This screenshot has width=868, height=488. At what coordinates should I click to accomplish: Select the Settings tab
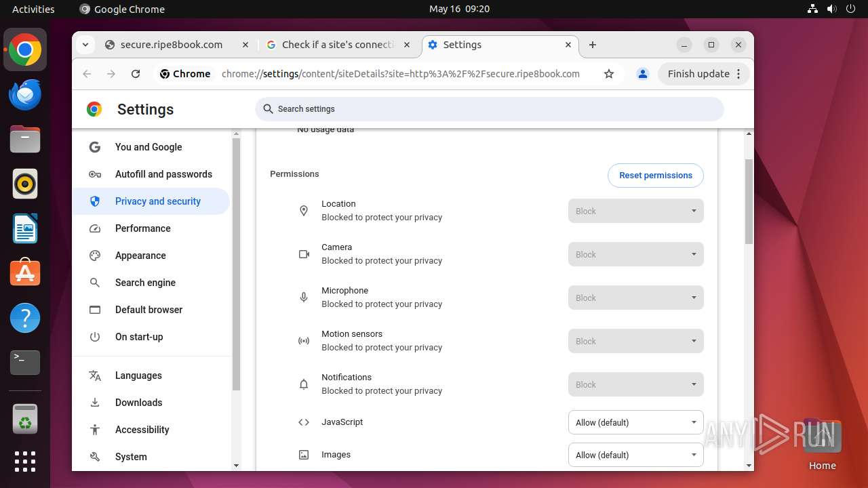pos(500,45)
